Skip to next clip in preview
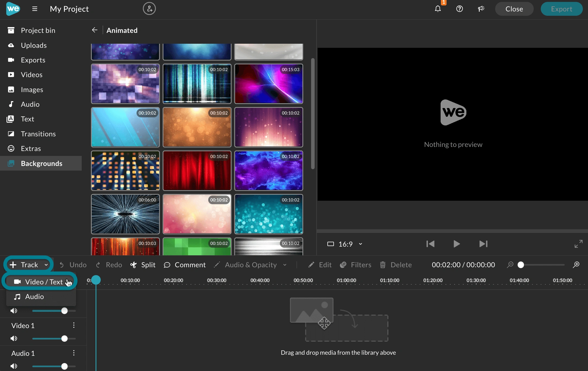This screenshot has height=371, width=588. pos(483,244)
